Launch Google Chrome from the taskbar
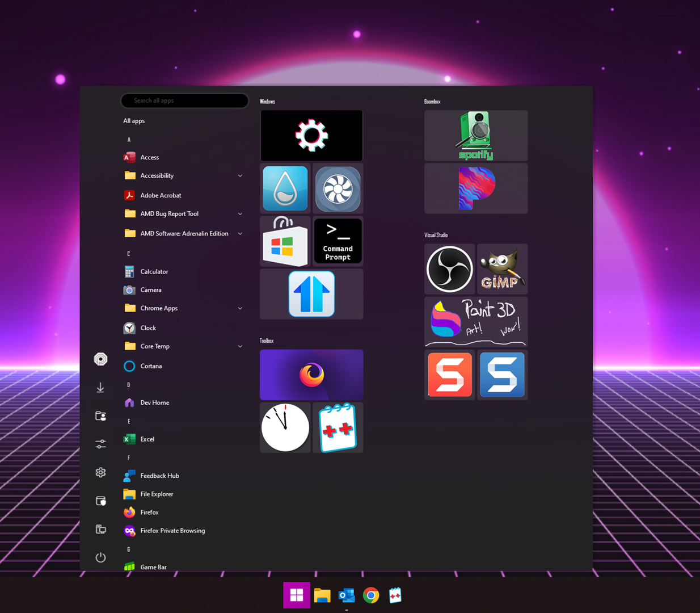Screen dimensions: 700x613 tap(371, 595)
